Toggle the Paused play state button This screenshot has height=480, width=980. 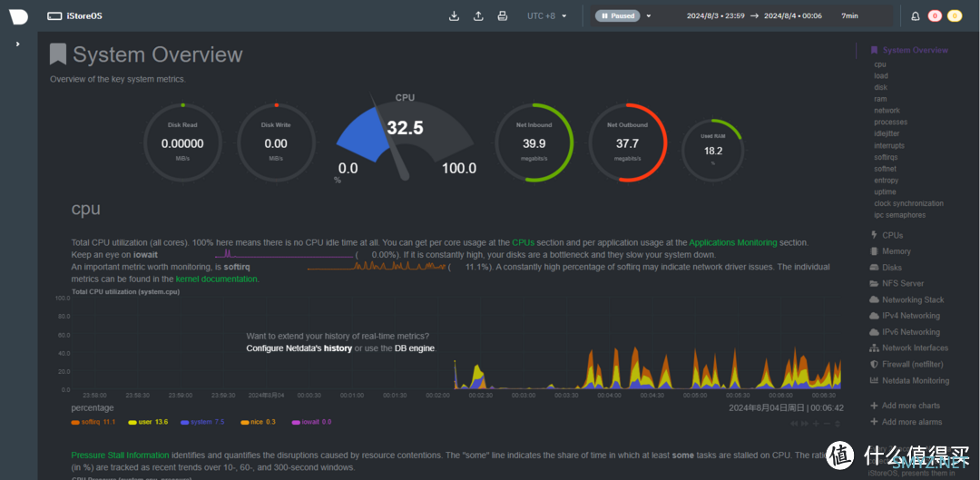click(x=618, y=16)
